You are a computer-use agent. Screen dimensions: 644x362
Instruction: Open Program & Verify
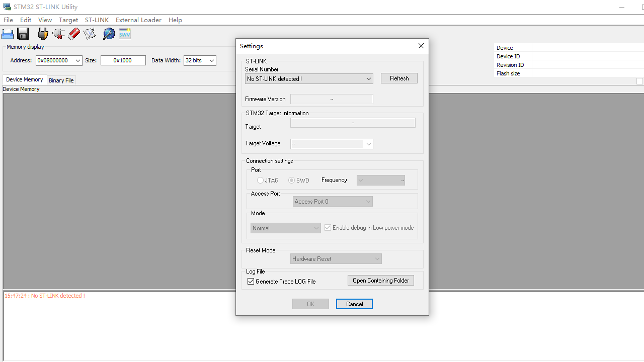[90, 34]
